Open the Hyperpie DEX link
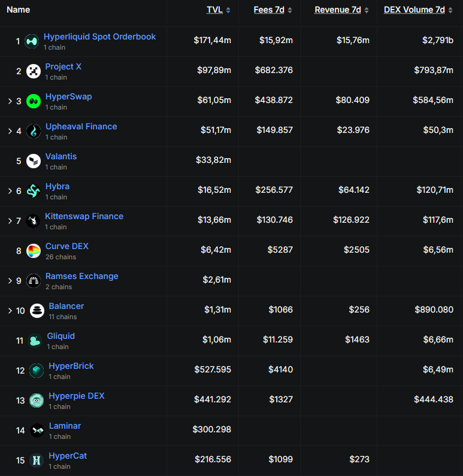The height and width of the screenshot is (476, 463). [x=77, y=396]
